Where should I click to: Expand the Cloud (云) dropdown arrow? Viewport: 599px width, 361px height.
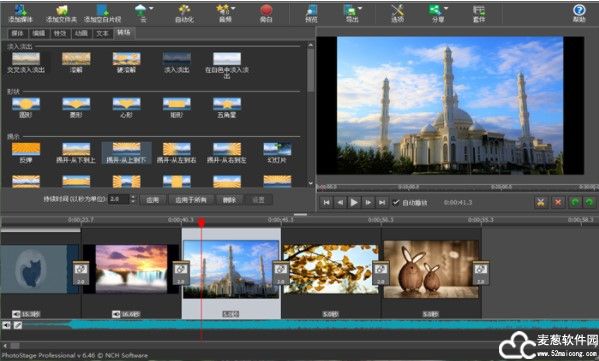click(x=151, y=8)
